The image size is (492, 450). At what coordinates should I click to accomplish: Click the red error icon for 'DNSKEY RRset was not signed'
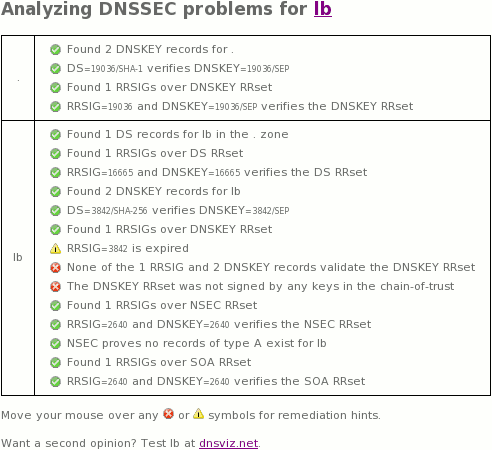click(x=55, y=287)
